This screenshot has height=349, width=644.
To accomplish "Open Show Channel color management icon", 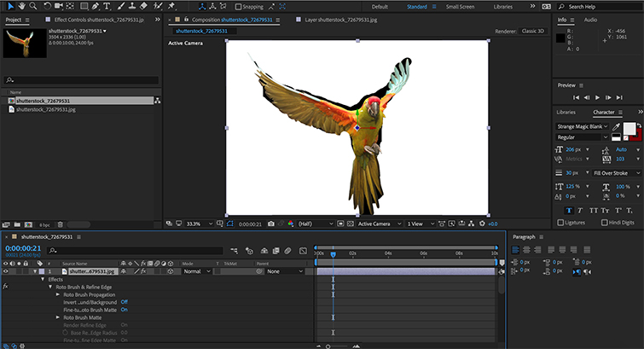I will 291,224.
